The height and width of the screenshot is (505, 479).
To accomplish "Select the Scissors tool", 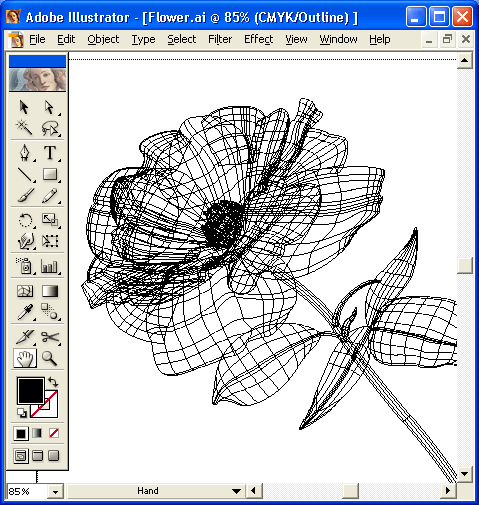I will tap(50, 337).
